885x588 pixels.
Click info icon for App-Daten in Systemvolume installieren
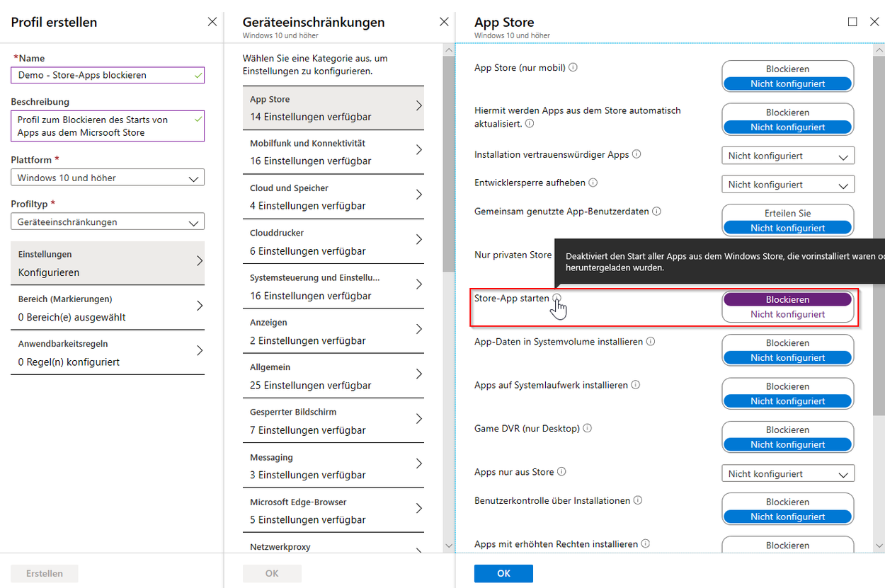651,342
